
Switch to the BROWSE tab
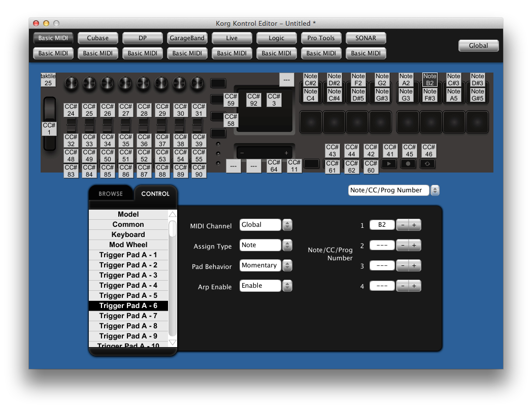111,193
